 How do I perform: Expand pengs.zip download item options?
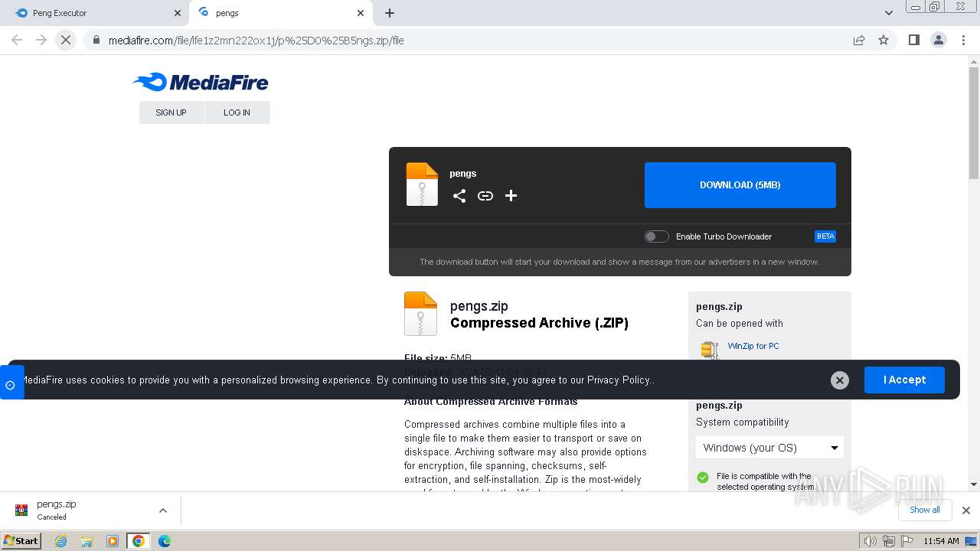[162, 510]
